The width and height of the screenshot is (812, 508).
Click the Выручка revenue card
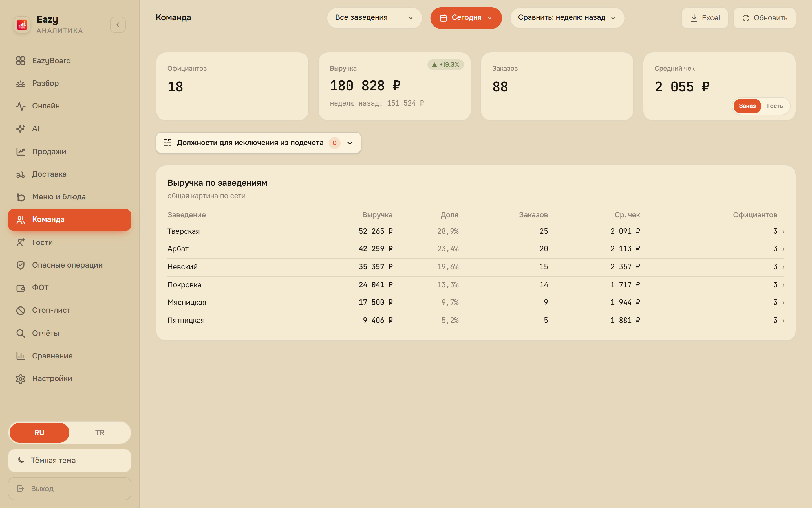pyautogui.click(x=395, y=86)
